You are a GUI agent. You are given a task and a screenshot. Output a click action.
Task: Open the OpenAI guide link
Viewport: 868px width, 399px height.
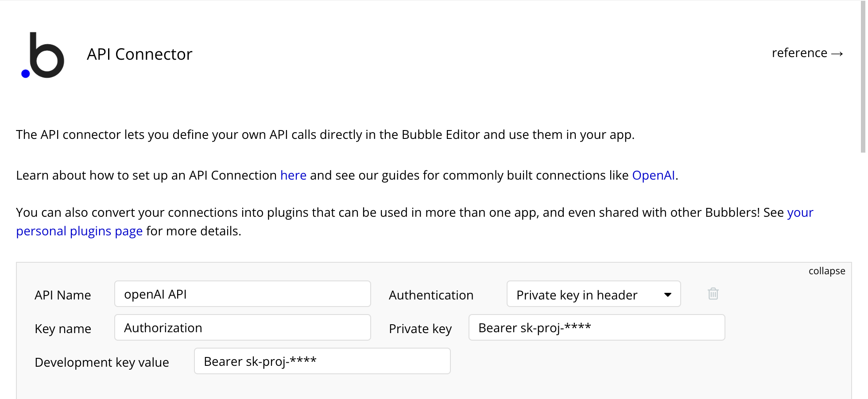pos(653,175)
